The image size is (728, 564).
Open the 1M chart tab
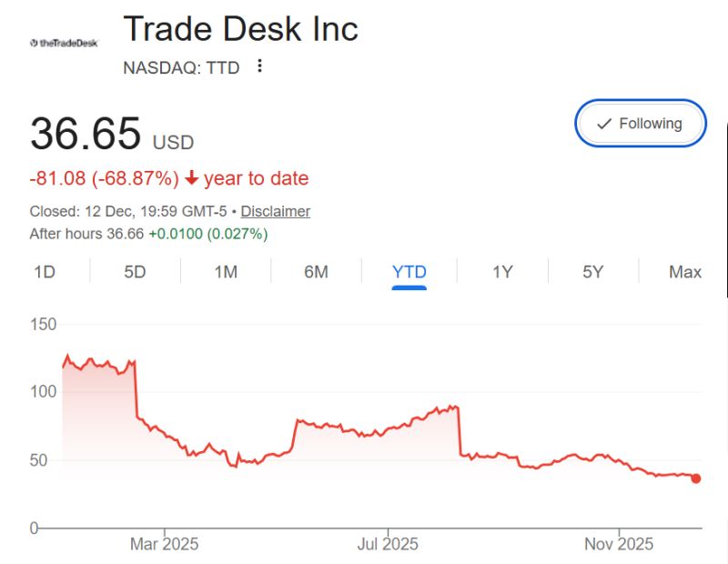pos(227,271)
